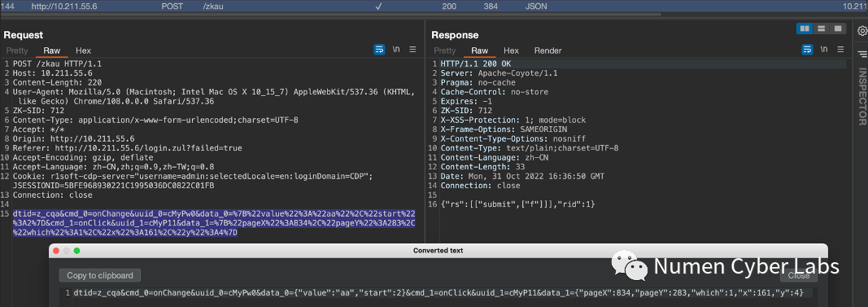Click the 'Content-Length: 33' response header
Screen dimensions: 868x307
click(x=482, y=167)
